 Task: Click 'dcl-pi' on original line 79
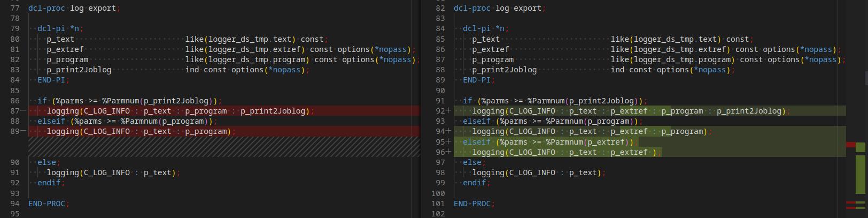pyautogui.click(x=51, y=28)
